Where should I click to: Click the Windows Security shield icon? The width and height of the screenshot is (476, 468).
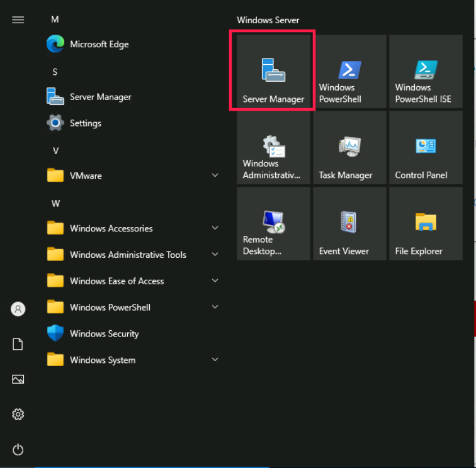point(55,333)
